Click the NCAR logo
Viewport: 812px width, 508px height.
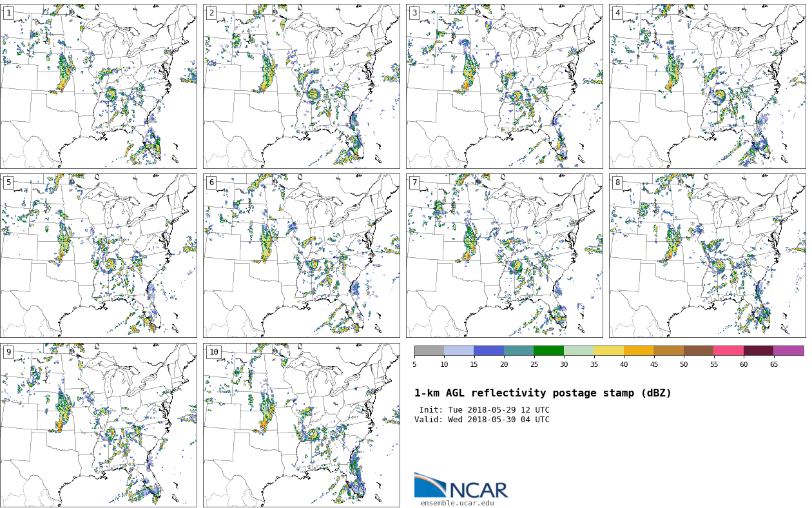pos(461,487)
